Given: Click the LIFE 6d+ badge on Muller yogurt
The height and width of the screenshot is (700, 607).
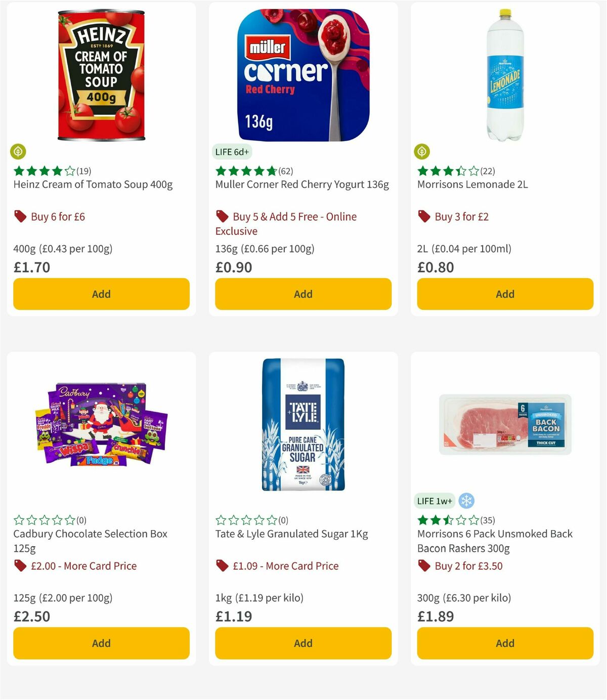Looking at the screenshot, I should [x=232, y=151].
